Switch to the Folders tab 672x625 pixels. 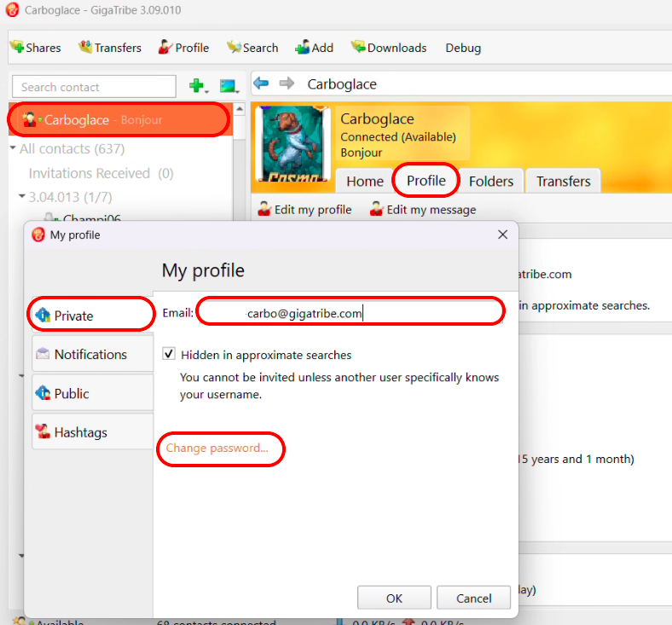pos(491,181)
